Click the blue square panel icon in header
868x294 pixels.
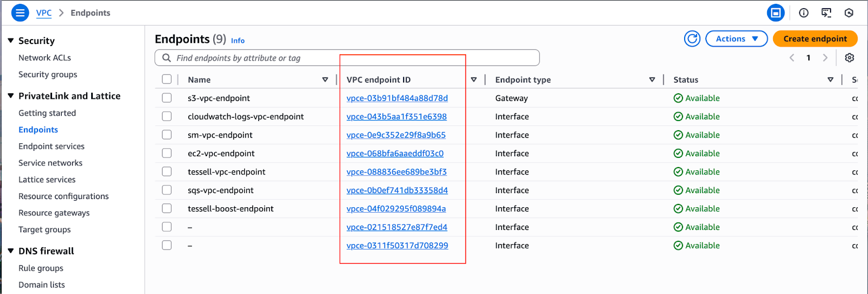[775, 13]
